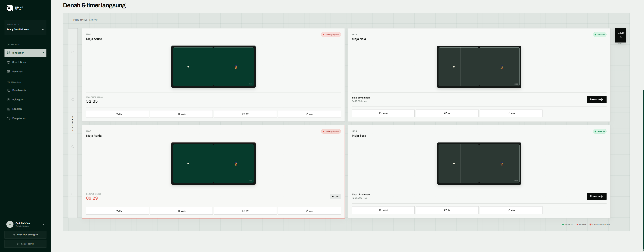Click the AR user avatar
The height and width of the screenshot is (252, 644).
coord(10,224)
